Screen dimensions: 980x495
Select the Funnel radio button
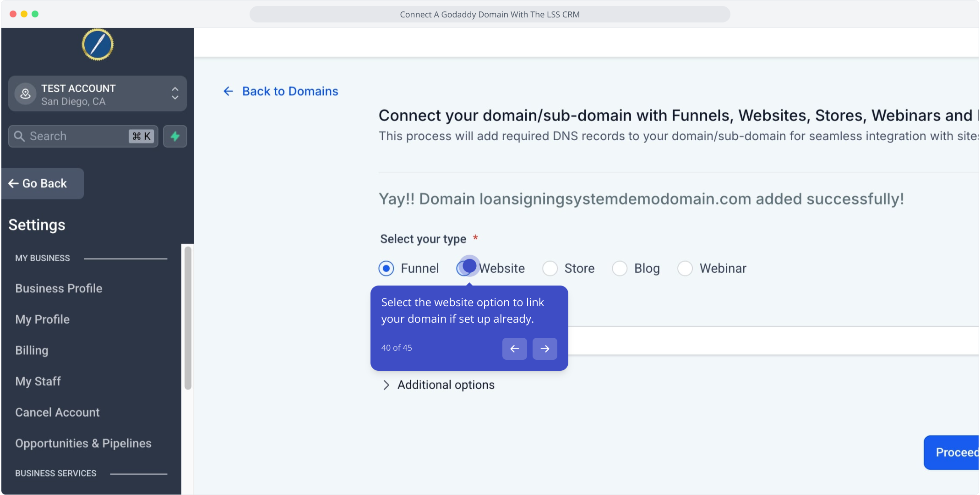[x=386, y=269]
